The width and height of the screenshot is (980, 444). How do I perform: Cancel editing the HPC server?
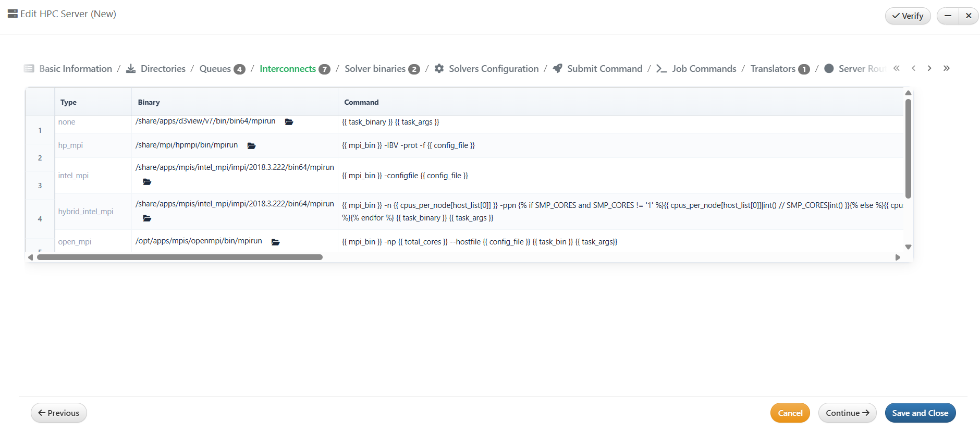(790, 413)
